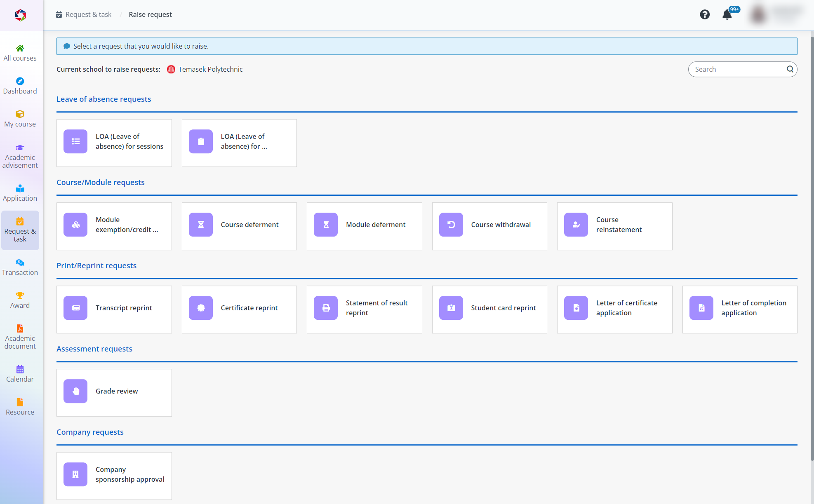Open the Company sponsorship approval request
Screen dimensions: 814x504
pos(114,474)
